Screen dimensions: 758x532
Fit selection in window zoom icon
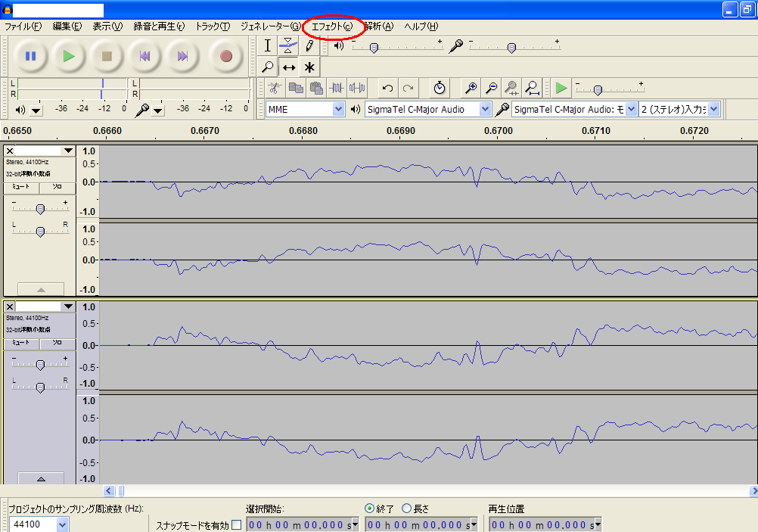pos(511,88)
